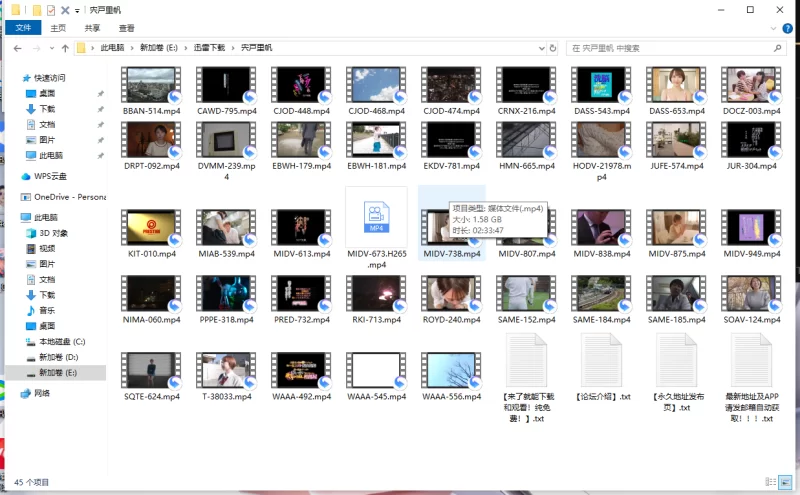The image size is (800, 495).
Task: Select the MIDV-673.H265.mp4 file icon
Action: click(x=376, y=216)
